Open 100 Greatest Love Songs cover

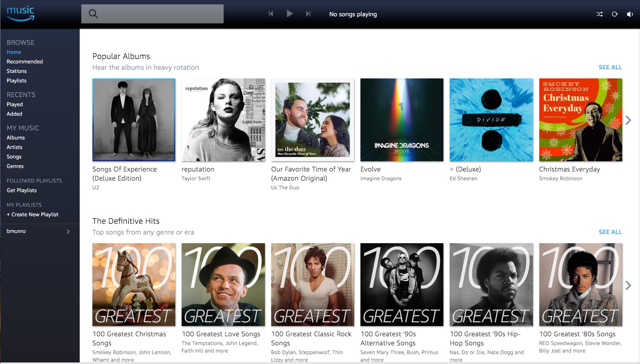point(223,285)
